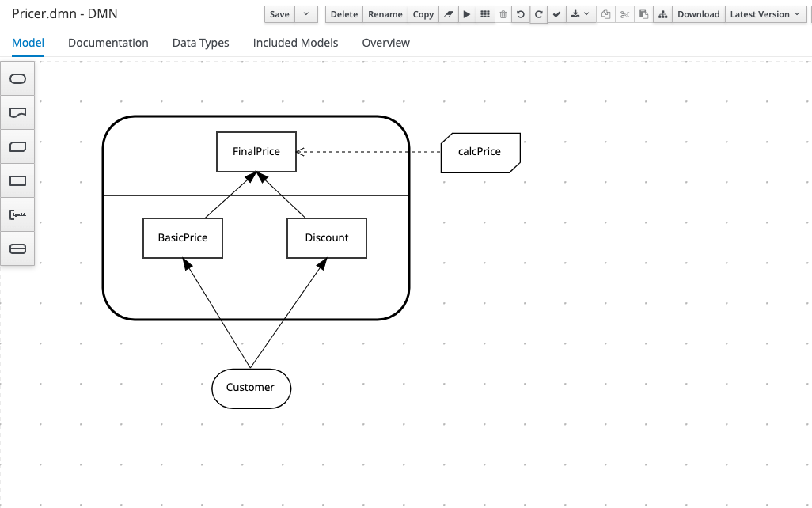Screen dimensions: 812x508
Task: Click the Download button
Action: tap(698, 14)
